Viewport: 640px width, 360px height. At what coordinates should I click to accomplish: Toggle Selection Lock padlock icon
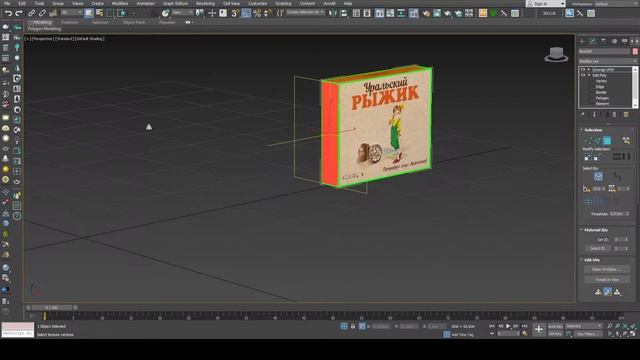point(353,326)
